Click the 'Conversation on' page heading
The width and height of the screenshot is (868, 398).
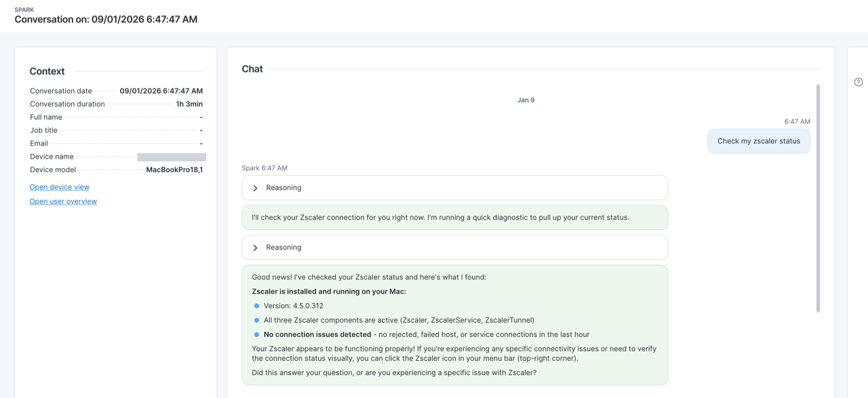106,20
